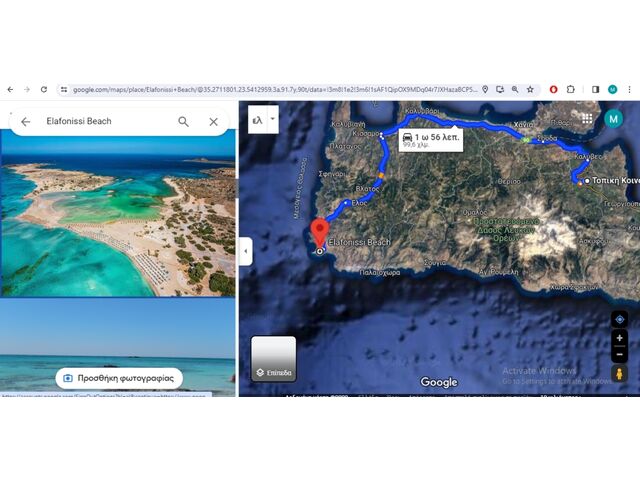Open site information icon in address bar
The width and height of the screenshot is (640, 480).
(x=64, y=89)
